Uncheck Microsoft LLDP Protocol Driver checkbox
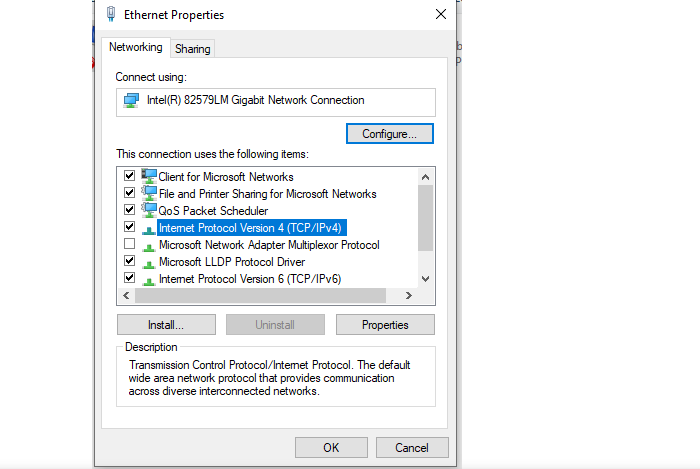Image resolution: width=700 pixels, height=469 pixels. coord(129,261)
